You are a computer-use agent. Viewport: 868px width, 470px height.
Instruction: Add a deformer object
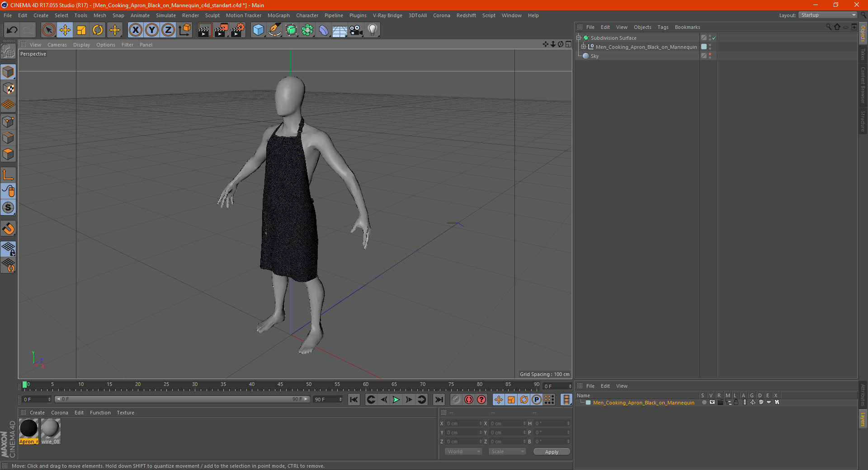pyautogui.click(x=324, y=30)
